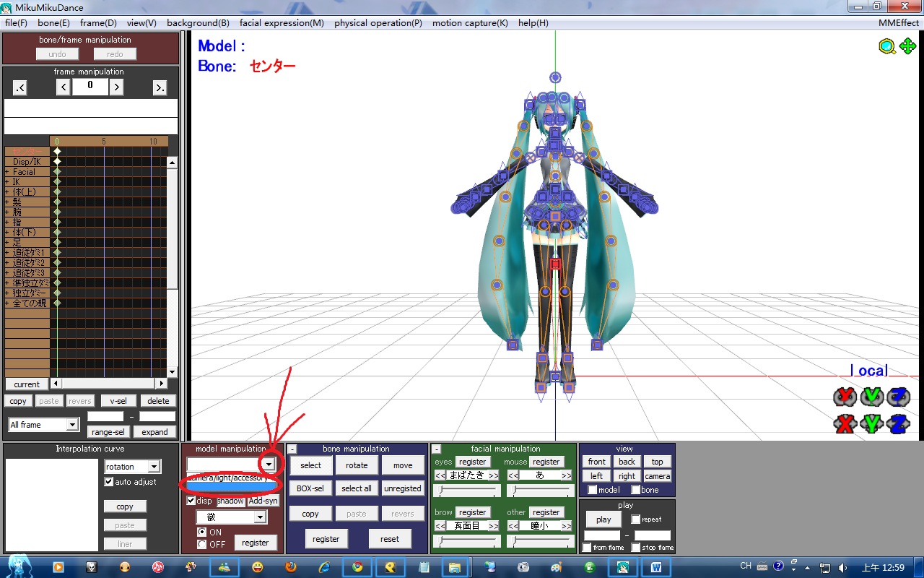Click the green move-view arrows icon
This screenshot has width=924, height=578.
[907, 46]
